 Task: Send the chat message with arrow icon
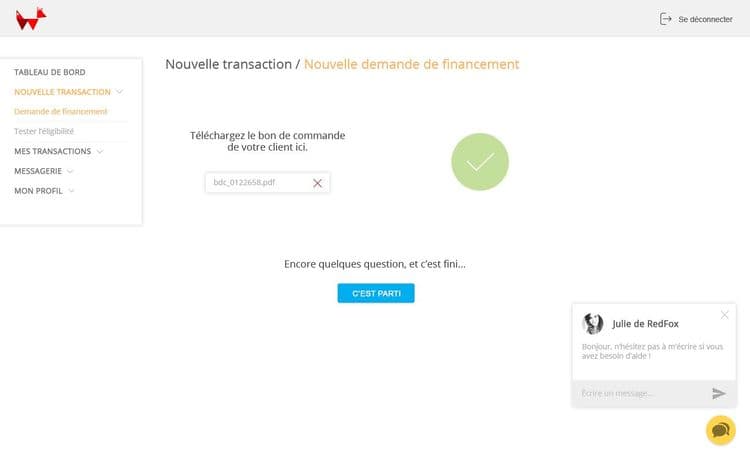point(719,393)
